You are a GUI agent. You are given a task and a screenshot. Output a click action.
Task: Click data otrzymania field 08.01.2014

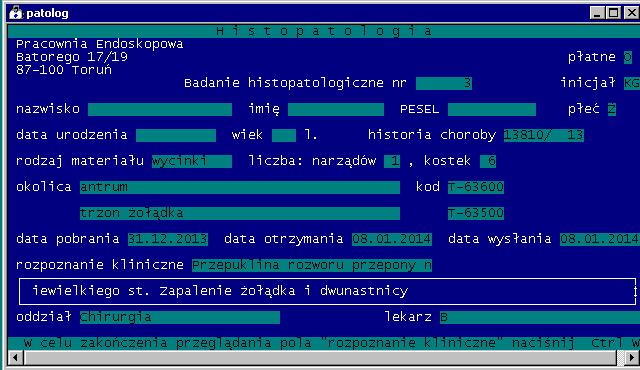click(392, 239)
